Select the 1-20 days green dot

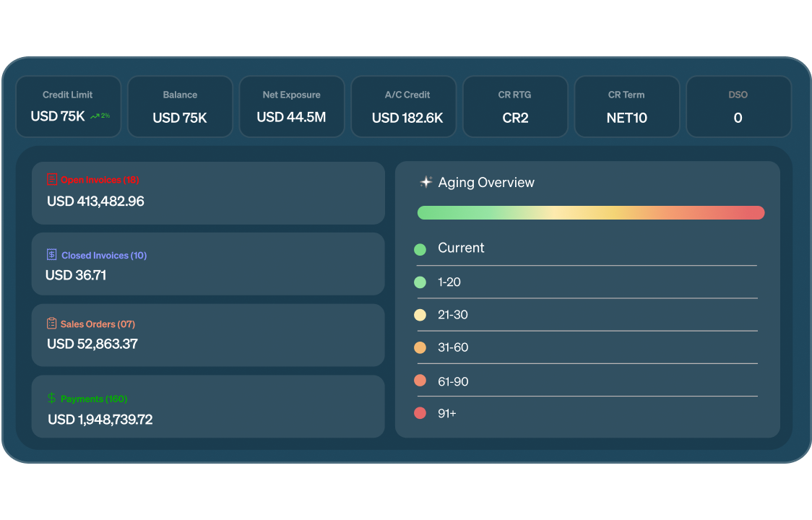point(420,282)
